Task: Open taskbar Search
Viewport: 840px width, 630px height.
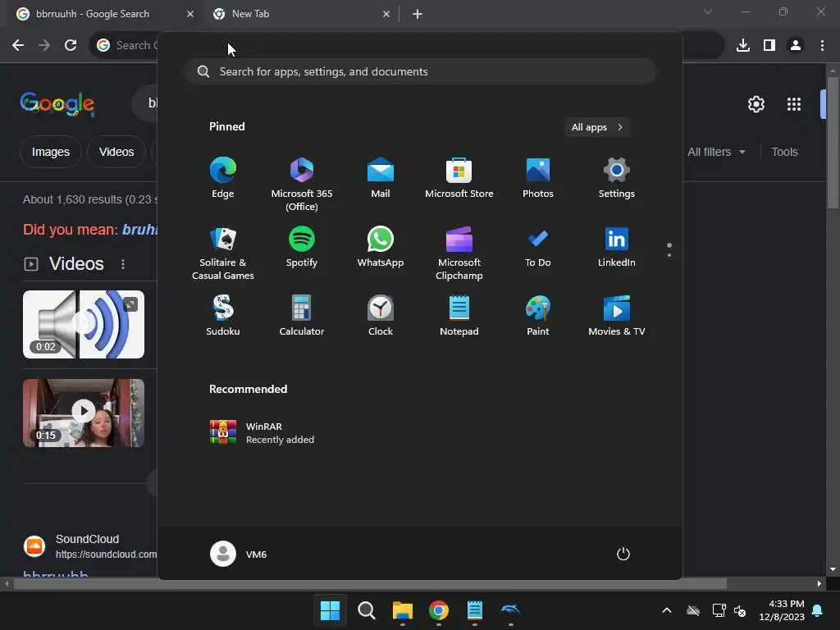Action: pyautogui.click(x=367, y=610)
